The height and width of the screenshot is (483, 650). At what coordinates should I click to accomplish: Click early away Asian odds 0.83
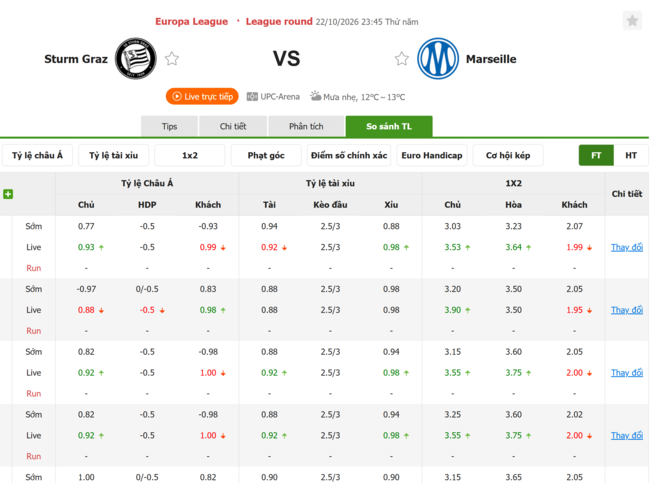tap(208, 289)
